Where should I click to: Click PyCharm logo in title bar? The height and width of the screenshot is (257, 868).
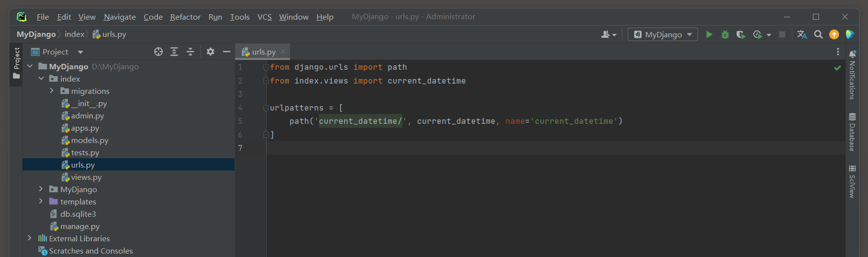tap(22, 17)
